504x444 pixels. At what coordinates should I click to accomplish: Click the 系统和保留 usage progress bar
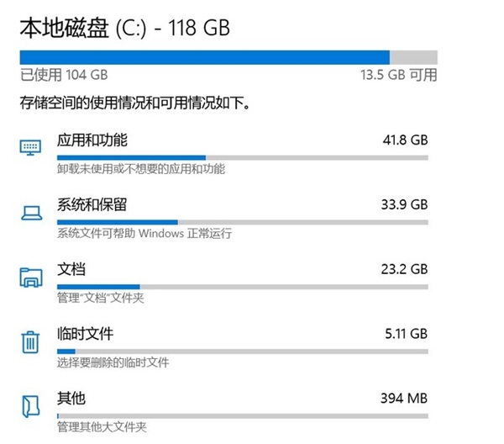tap(242, 221)
